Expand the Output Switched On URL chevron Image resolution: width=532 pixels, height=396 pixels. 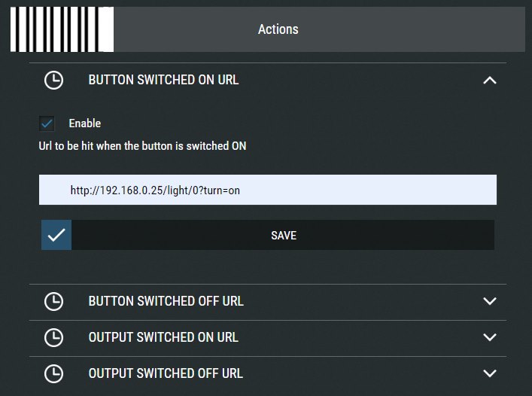pos(490,337)
